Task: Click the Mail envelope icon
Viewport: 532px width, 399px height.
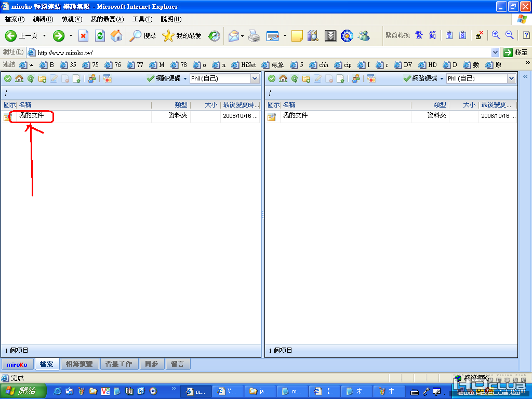Action: point(234,36)
